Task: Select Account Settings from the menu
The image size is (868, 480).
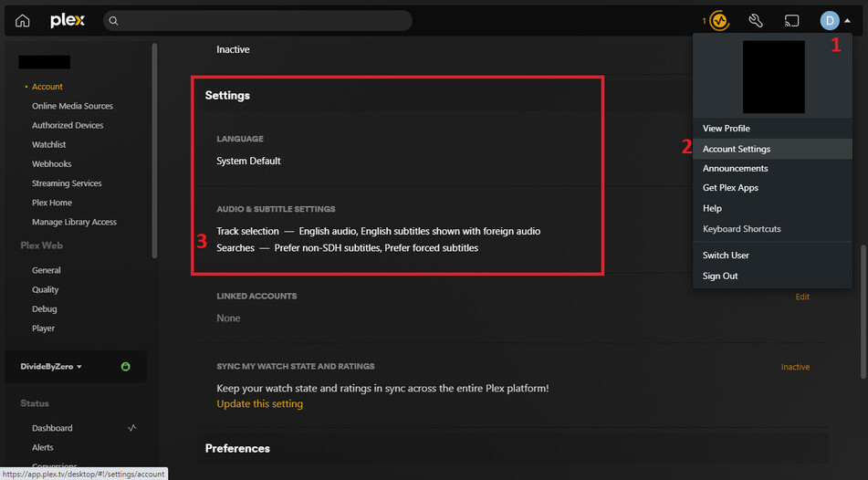Action: [x=737, y=149]
